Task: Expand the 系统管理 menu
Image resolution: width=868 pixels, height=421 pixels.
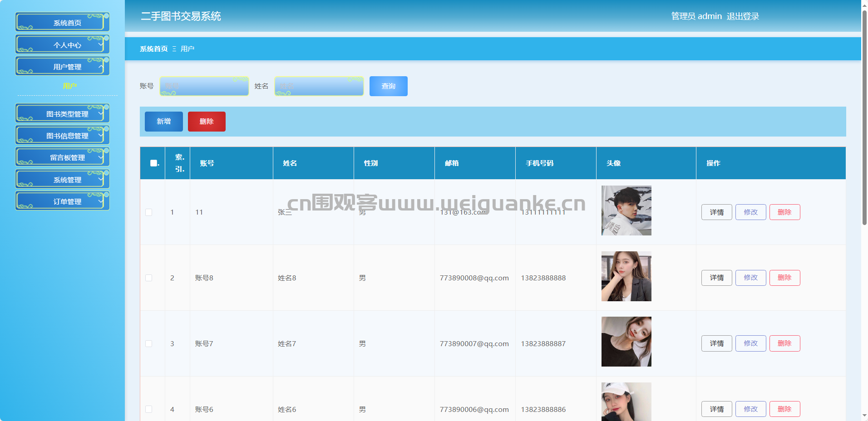Action: tap(63, 179)
